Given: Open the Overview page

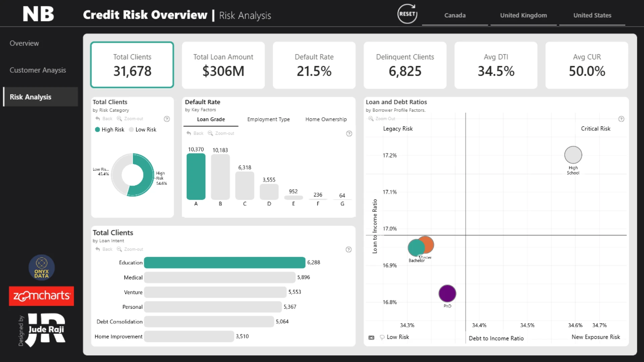Looking at the screenshot, I should coord(24,43).
